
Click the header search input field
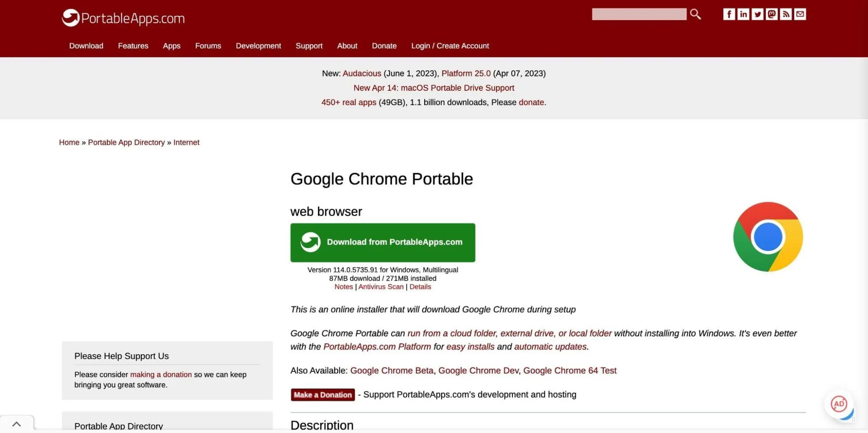pos(639,14)
